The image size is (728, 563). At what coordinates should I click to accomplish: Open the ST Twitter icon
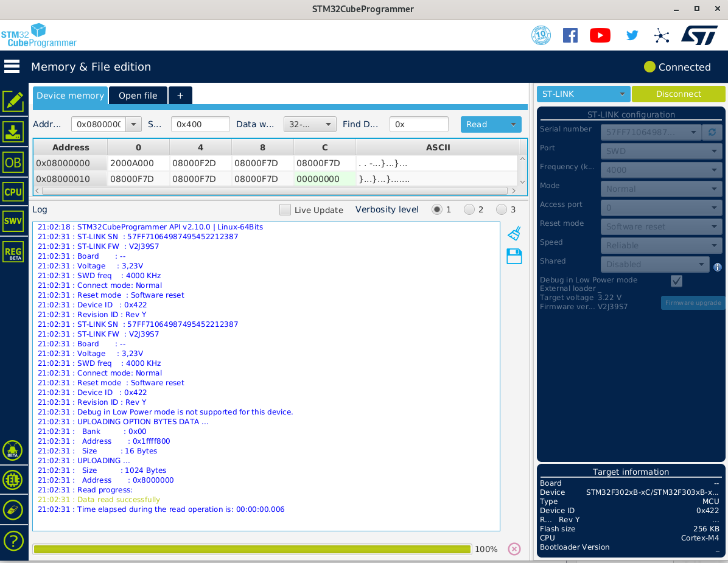pyautogui.click(x=632, y=35)
